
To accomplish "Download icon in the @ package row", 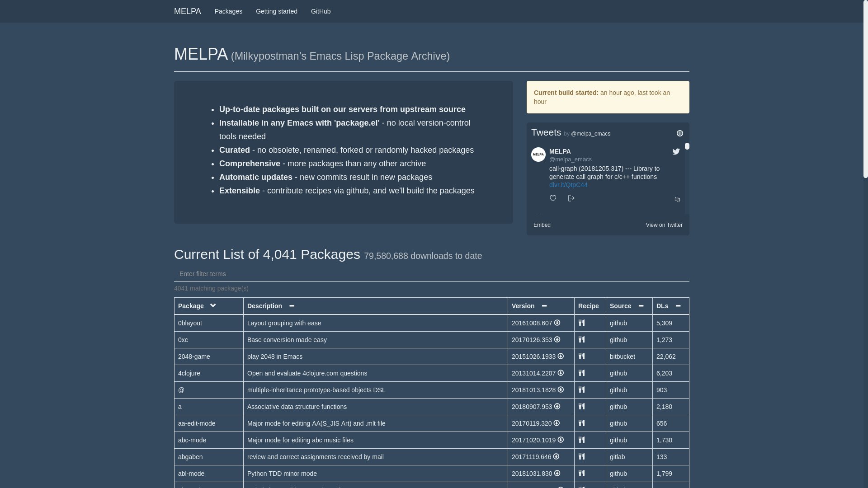I will click(561, 390).
